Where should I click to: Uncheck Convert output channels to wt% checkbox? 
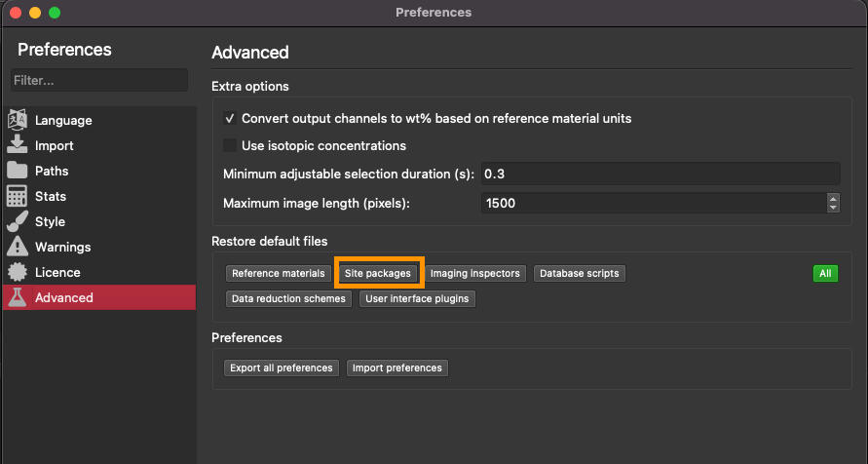pos(230,119)
